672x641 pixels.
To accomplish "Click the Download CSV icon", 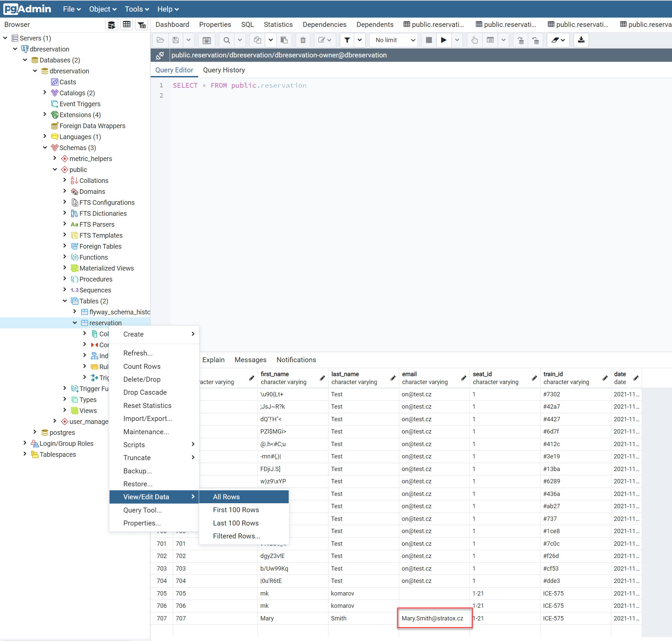I will pos(581,40).
